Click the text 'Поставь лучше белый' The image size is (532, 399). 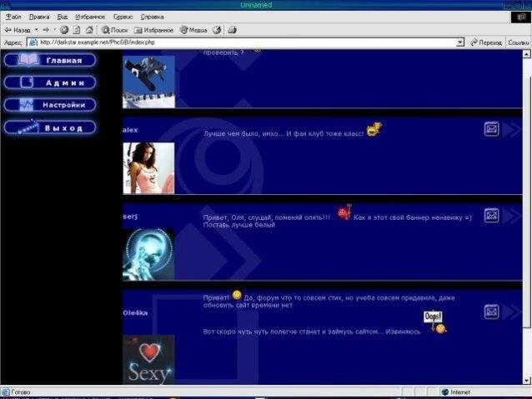point(238,225)
